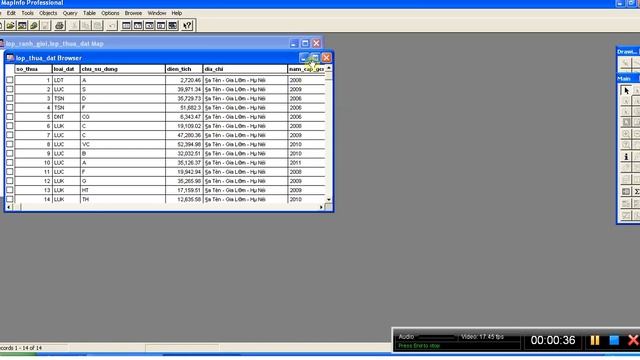Click the toolbar icon left of Save Table

[x=34, y=26]
